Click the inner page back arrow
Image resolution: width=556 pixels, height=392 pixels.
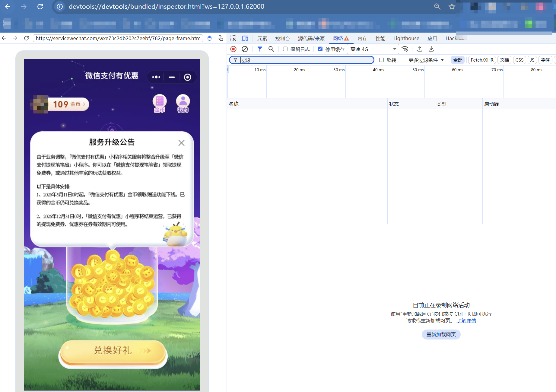click(4, 38)
